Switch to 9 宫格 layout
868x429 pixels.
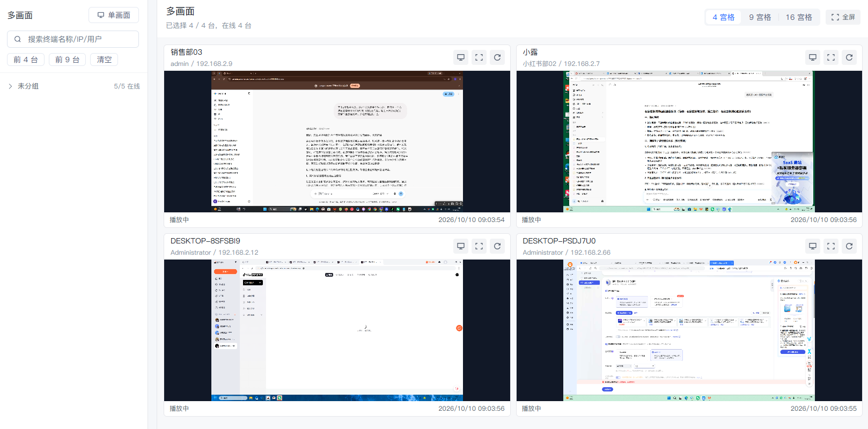[760, 17]
